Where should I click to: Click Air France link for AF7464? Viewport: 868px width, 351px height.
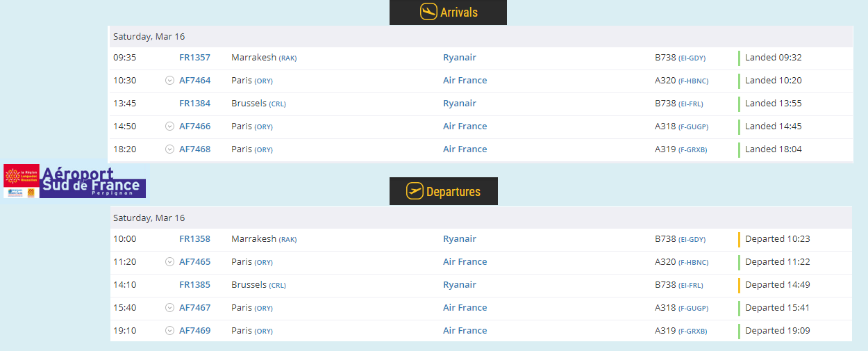465,81
